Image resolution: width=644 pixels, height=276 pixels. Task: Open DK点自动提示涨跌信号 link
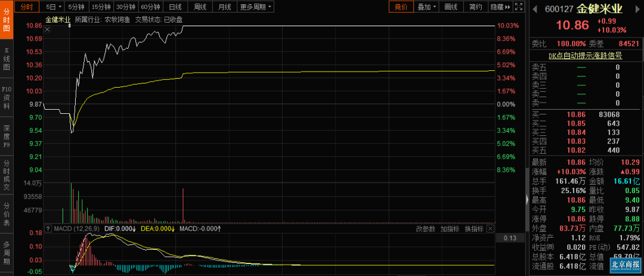pyautogui.click(x=585, y=56)
